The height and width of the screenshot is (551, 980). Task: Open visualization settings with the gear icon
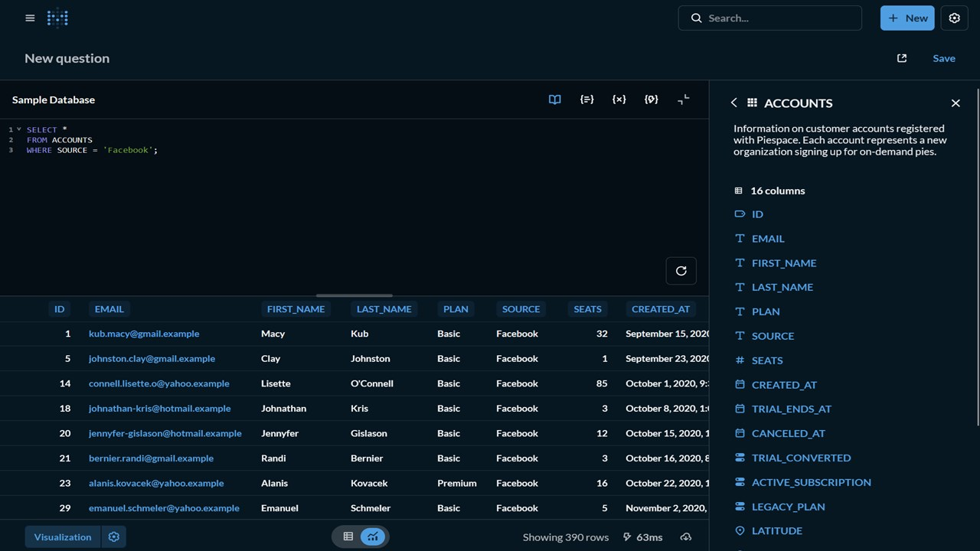tap(113, 536)
